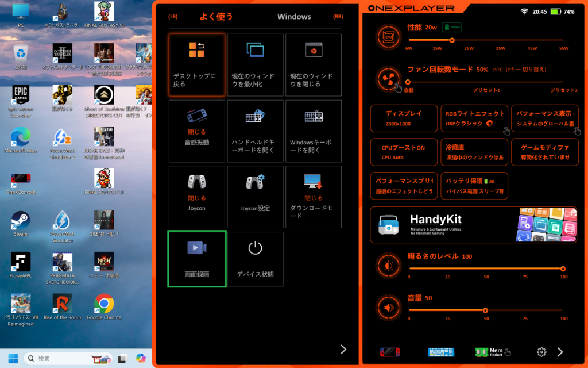Viewport: 588px width, 368px height.
Task: Switch to the Windows tab
Action: click(x=294, y=17)
